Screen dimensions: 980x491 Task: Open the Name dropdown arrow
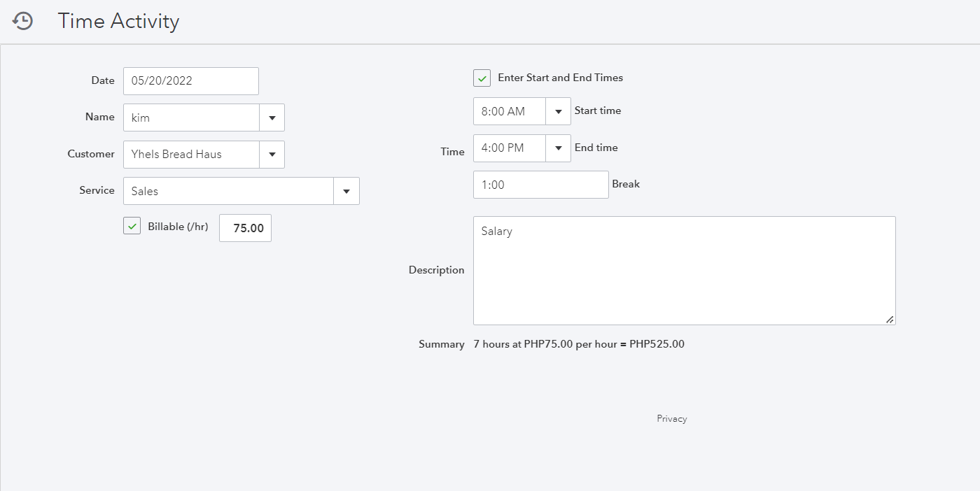click(272, 118)
